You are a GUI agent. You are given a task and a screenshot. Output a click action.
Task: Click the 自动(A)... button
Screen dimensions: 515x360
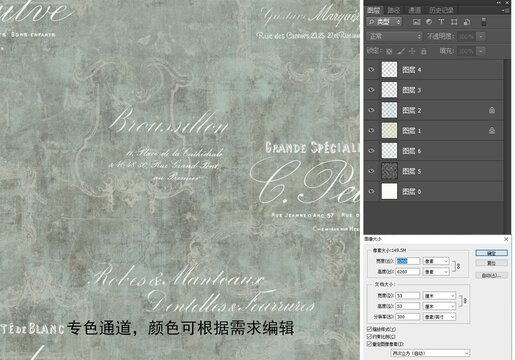[x=491, y=275]
